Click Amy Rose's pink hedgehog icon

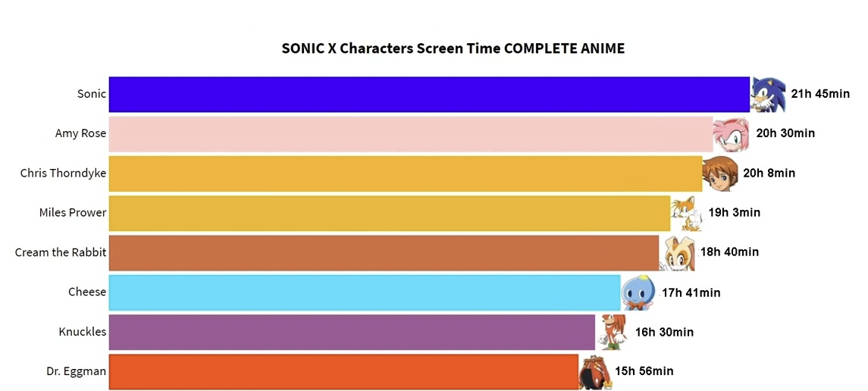click(732, 134)
